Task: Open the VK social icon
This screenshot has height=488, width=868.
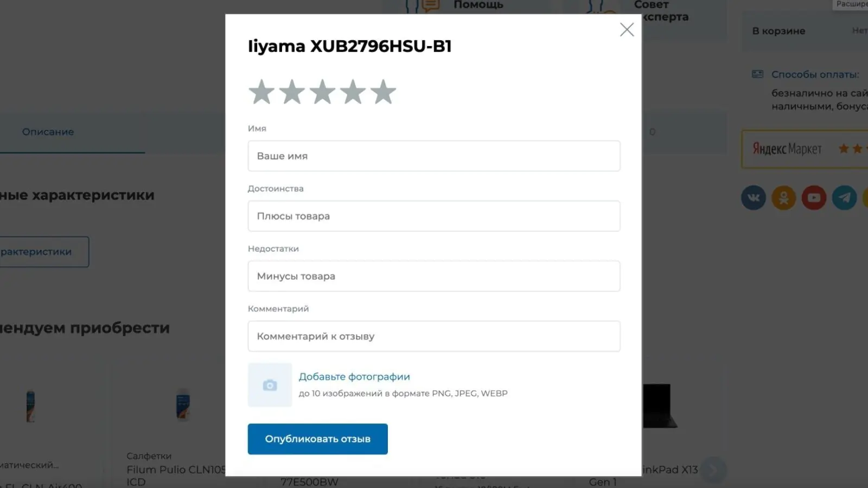Action: [754, 198]
